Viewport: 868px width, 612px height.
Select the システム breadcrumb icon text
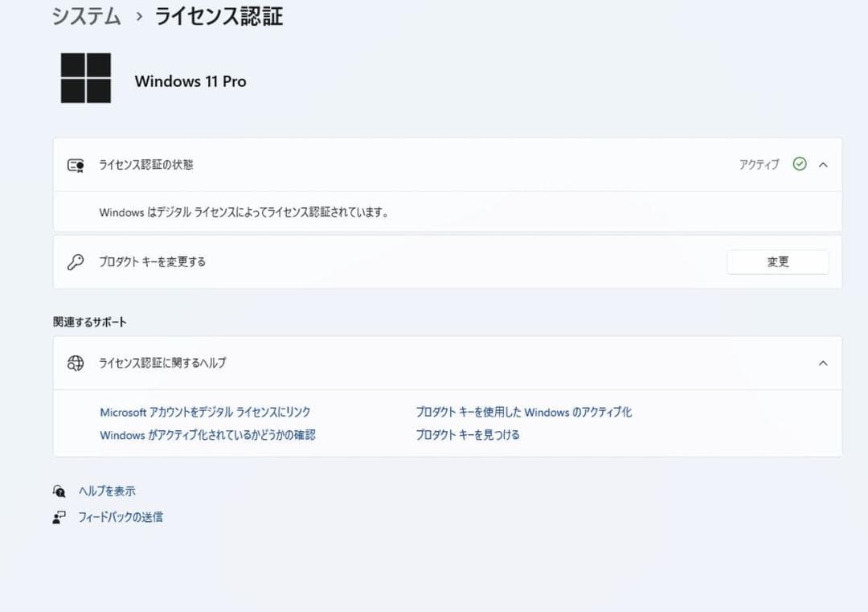point(84,15)
